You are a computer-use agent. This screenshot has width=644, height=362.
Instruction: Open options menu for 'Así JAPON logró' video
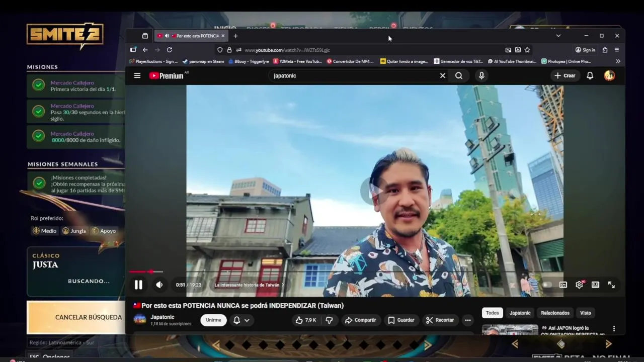(x=614, y=329)
